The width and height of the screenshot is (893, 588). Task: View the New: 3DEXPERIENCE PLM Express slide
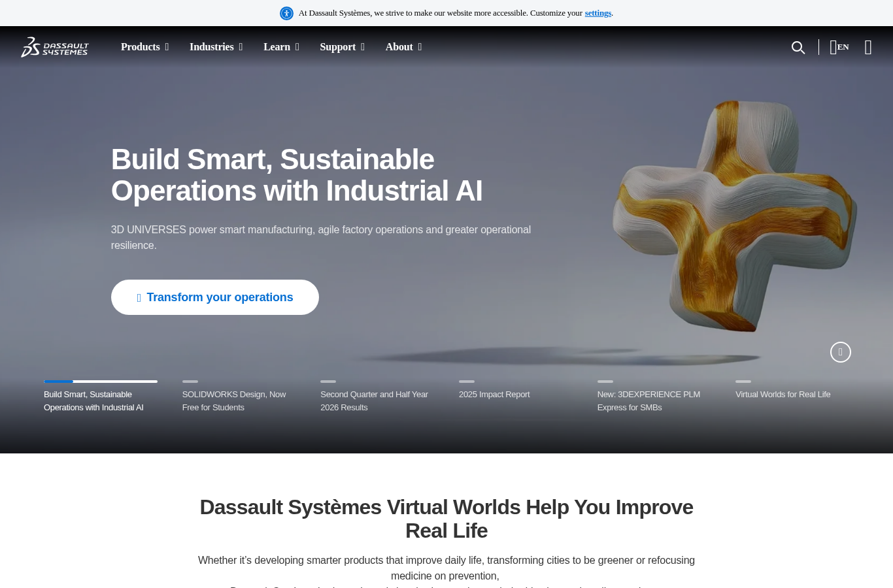coord(654,397)
